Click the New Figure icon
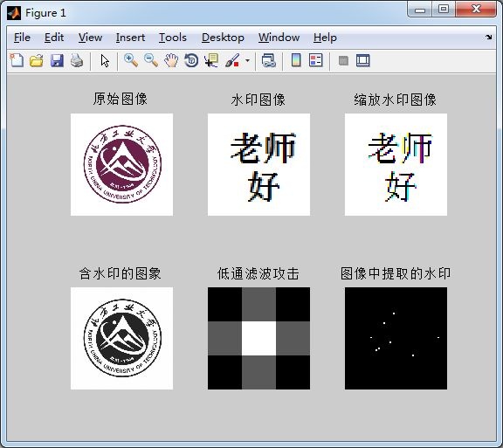 click(17, 60)
